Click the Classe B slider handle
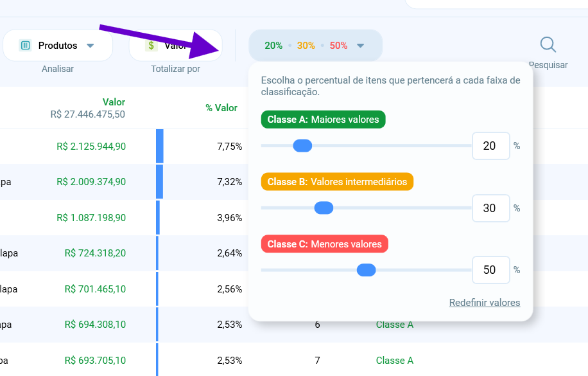The image size is (588, 376). tap(324, 208)
